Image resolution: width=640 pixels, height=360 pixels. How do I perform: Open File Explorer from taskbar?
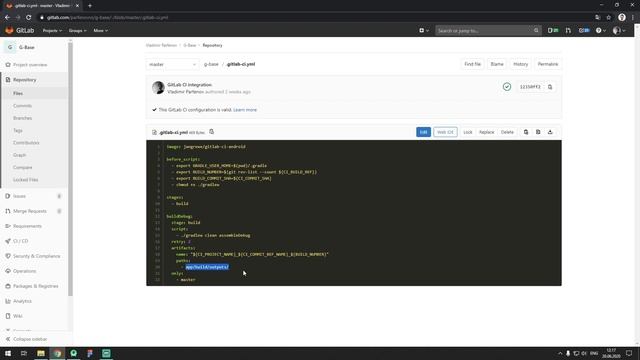click(41, 353)
